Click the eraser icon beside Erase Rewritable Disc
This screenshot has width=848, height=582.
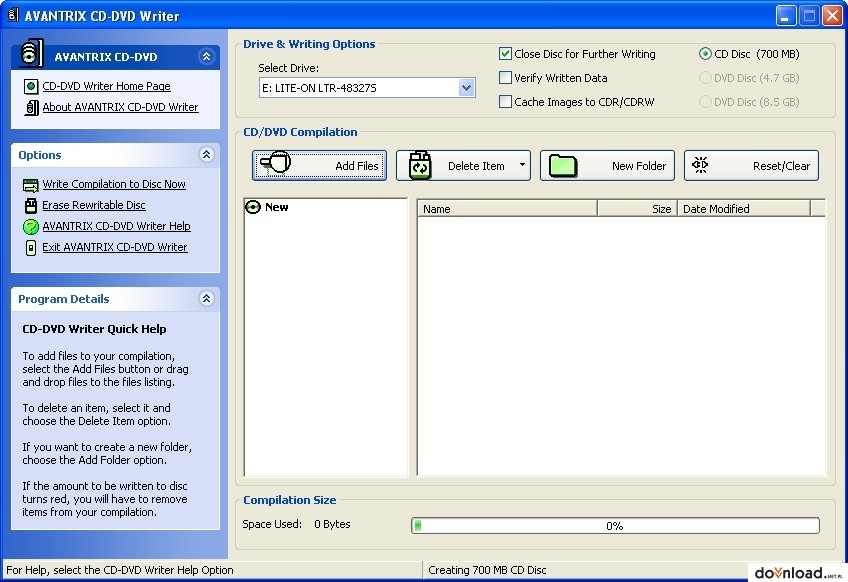click(31, 206)
